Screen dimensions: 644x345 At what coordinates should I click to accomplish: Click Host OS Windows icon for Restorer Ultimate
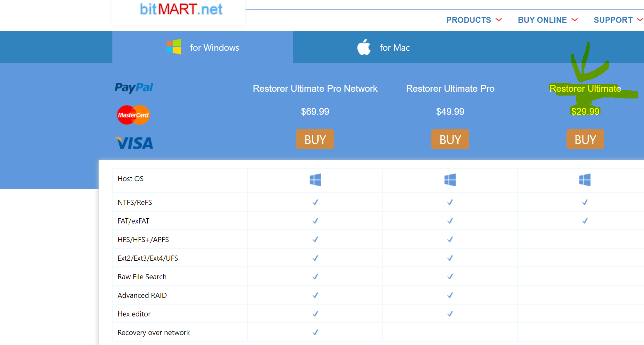[585, 180]
